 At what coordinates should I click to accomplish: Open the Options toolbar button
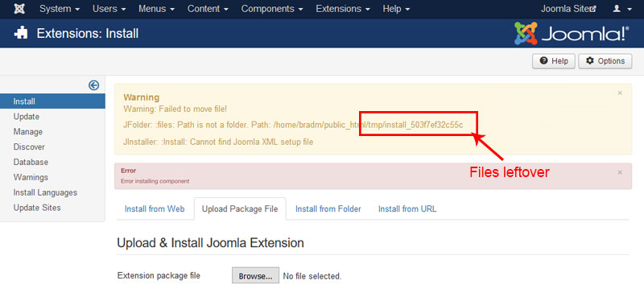[x=605, y=61]
